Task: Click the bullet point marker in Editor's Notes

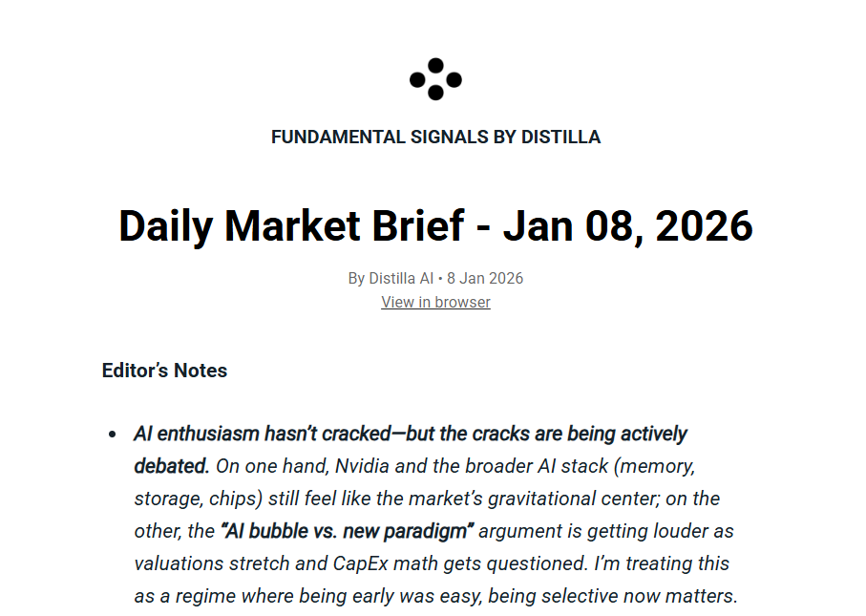Action: [113, 435]
